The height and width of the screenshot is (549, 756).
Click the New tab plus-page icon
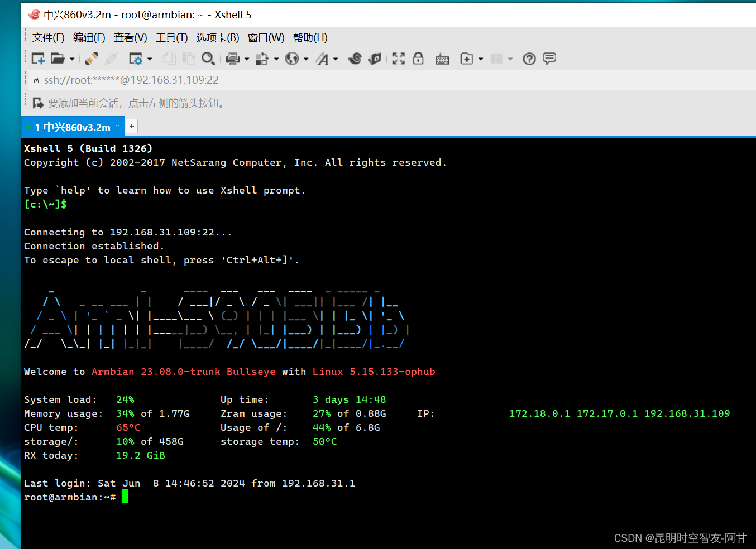(467, 59)
